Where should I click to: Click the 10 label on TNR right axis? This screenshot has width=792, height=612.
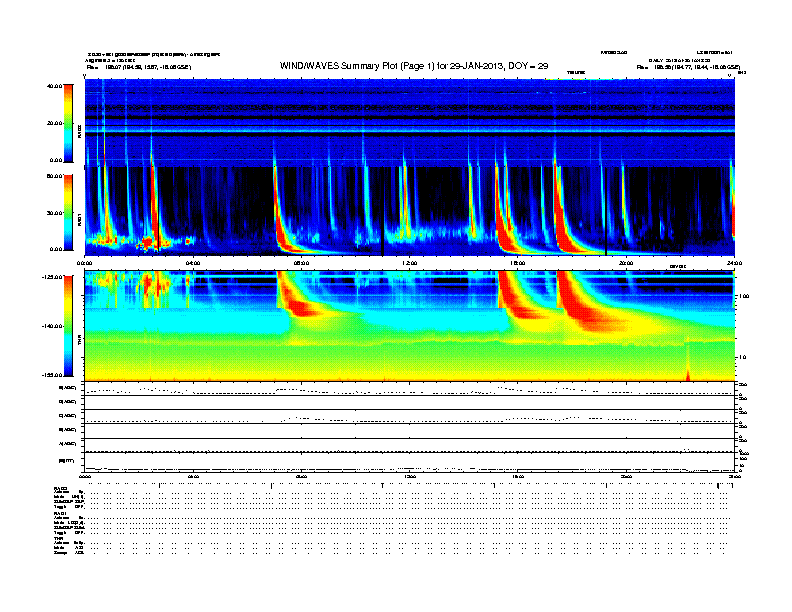743,358
